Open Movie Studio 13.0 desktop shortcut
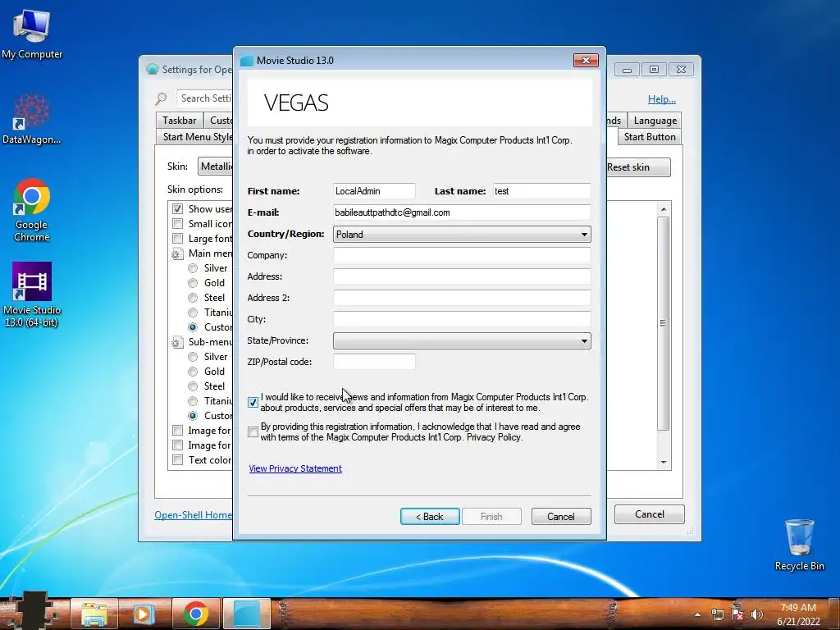This screenshot has width=840, height=630. coord(32,294)
